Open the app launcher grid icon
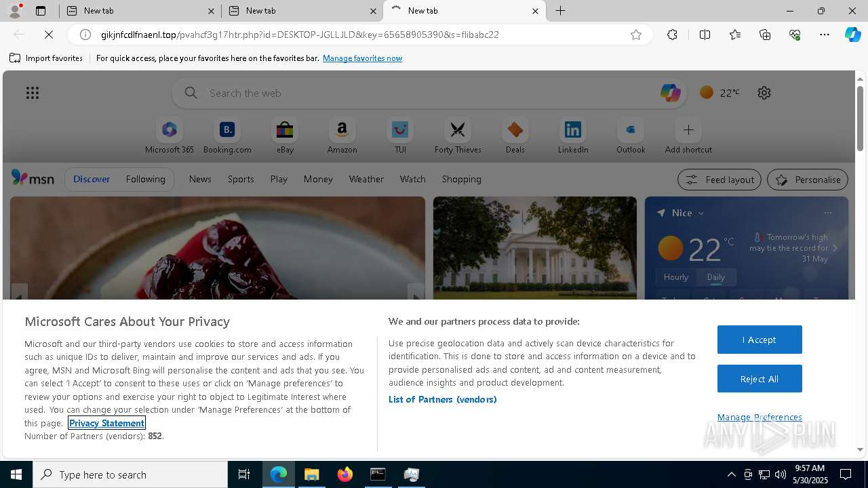 33,93
